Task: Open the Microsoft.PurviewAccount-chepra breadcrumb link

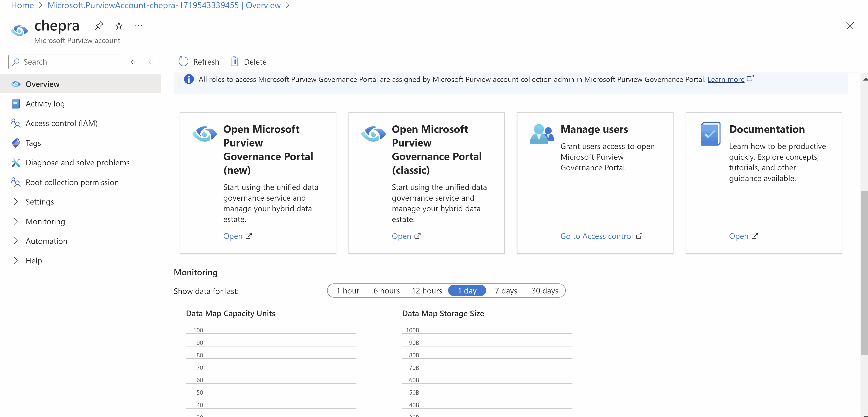Action: click(x=164, y=5)
